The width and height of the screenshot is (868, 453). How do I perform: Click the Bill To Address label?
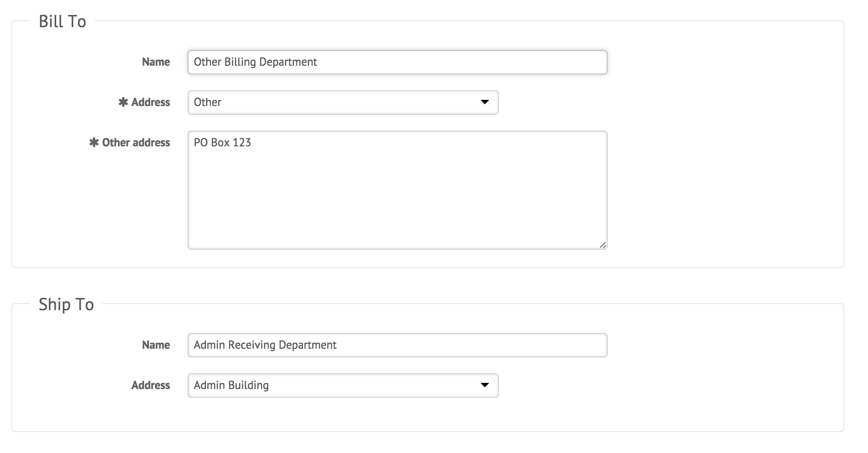pyautogui.click(x=151, y=103)
